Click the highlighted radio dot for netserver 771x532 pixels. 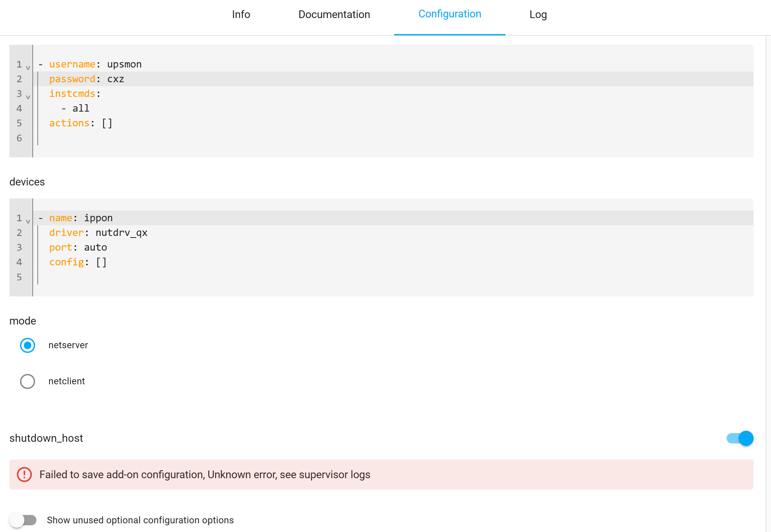click(x=27, y=346)
